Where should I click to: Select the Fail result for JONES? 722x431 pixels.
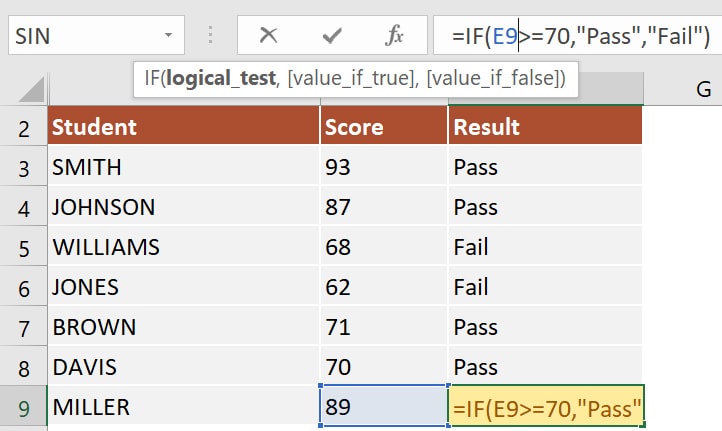coord(545,287)
